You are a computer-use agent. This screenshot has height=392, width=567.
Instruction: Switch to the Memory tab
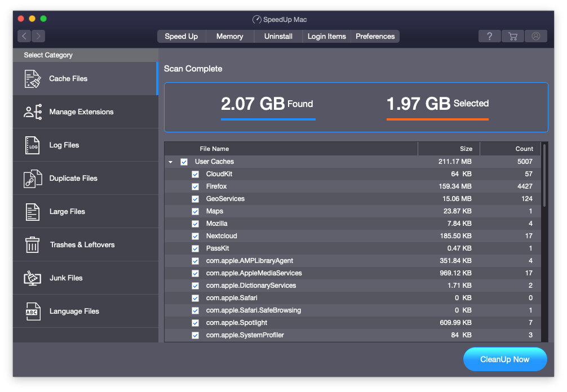[230, 36]
